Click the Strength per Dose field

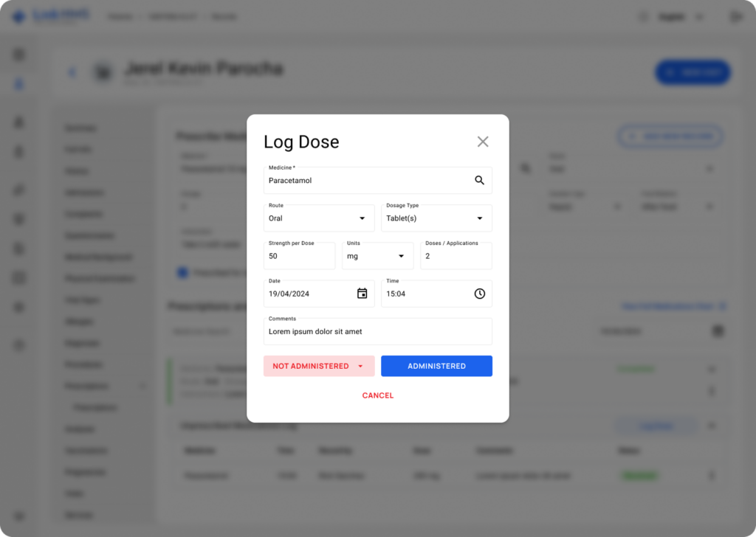point(299,257)
